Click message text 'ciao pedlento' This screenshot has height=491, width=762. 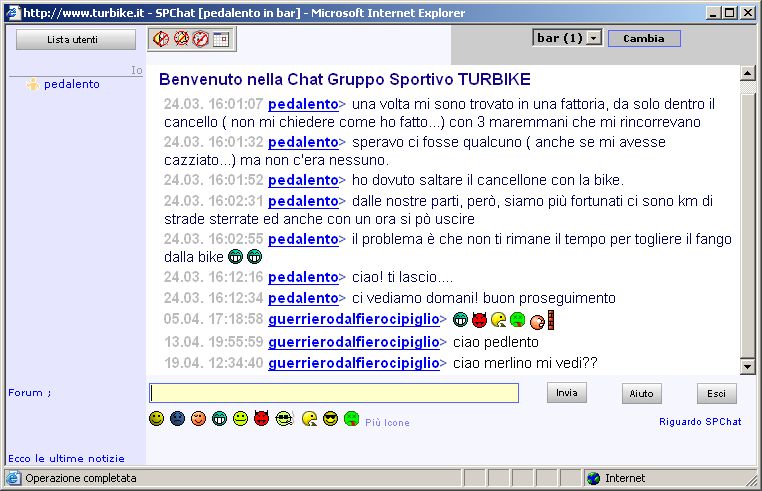coord(496,342)
